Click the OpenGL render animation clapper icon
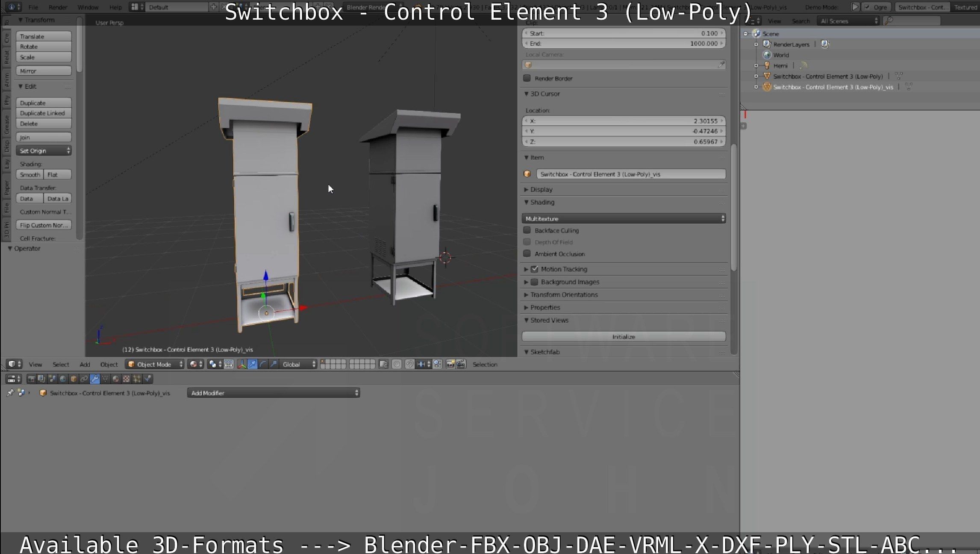 [461, 364]
